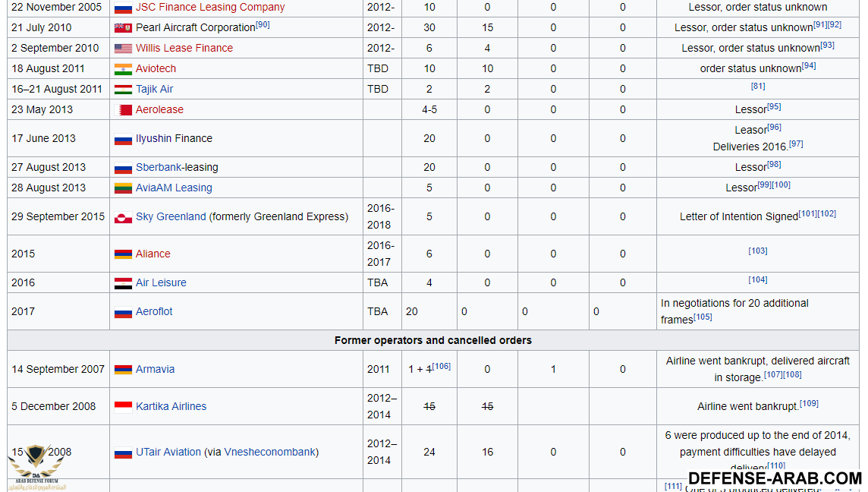
Task: Jump to reference 81 in Tajik Air row
Action: pos(757,87)
